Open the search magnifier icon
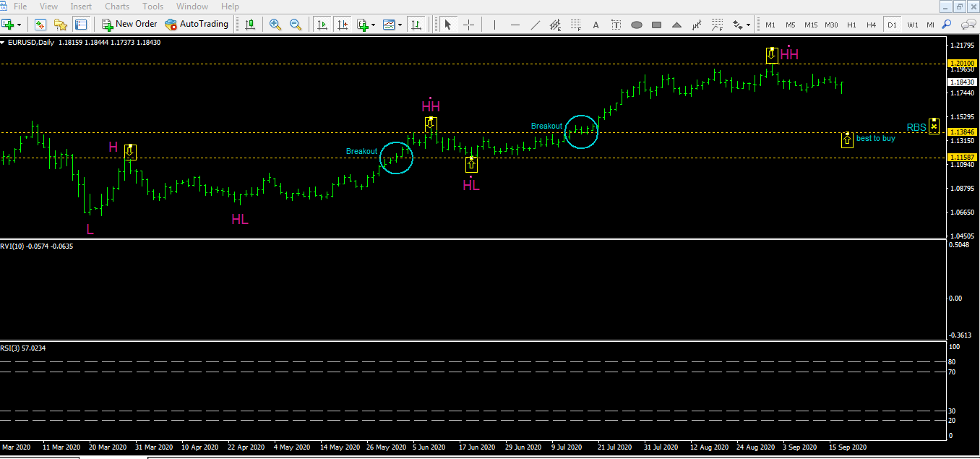 [948, 25]
